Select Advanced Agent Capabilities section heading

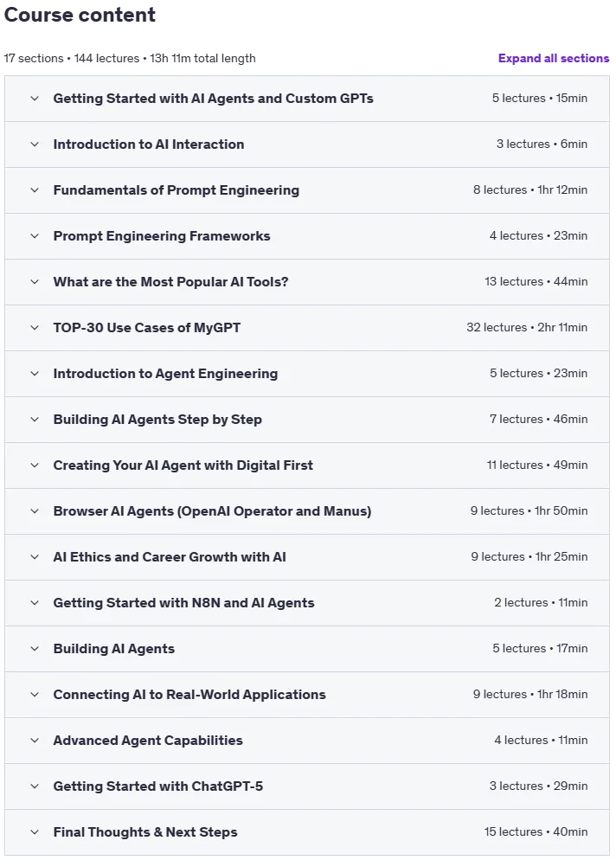coord(148,741)
